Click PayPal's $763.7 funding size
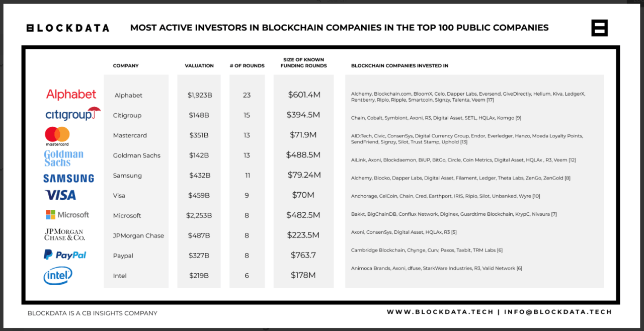 [303, 255]
